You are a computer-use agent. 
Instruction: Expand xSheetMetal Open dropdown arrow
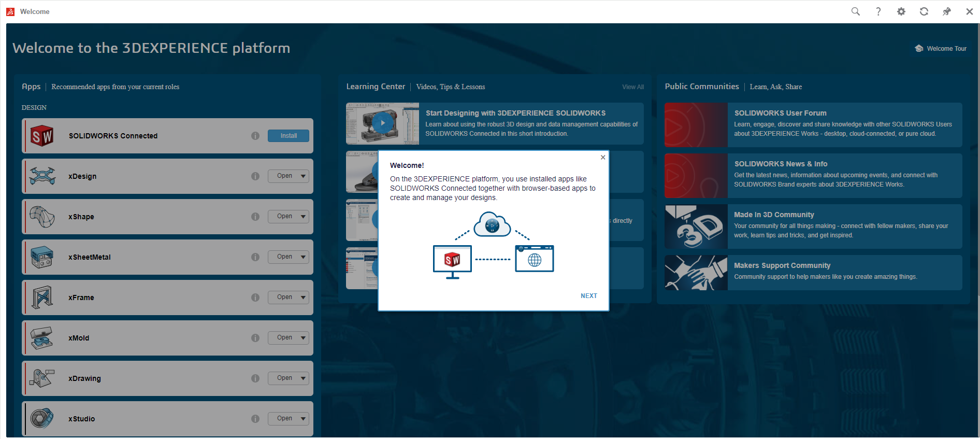(304, 257)
